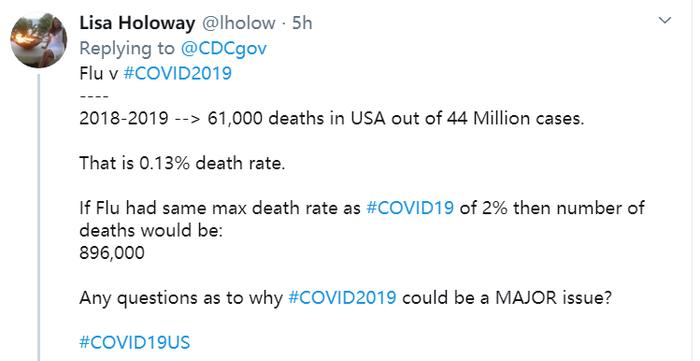Viewport: 700px width, 361px height.
Task: Click the Any questions as to why text
Action: (181, 298)
